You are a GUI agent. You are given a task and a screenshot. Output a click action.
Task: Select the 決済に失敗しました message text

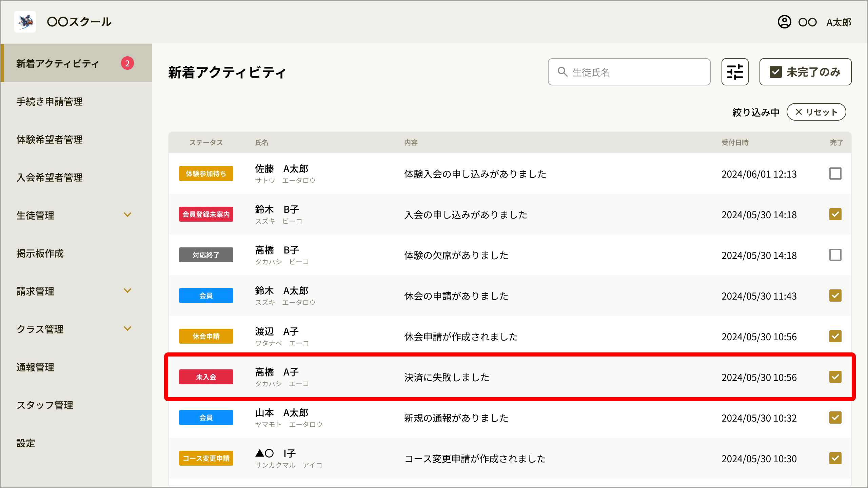click(x=447, y=377)
